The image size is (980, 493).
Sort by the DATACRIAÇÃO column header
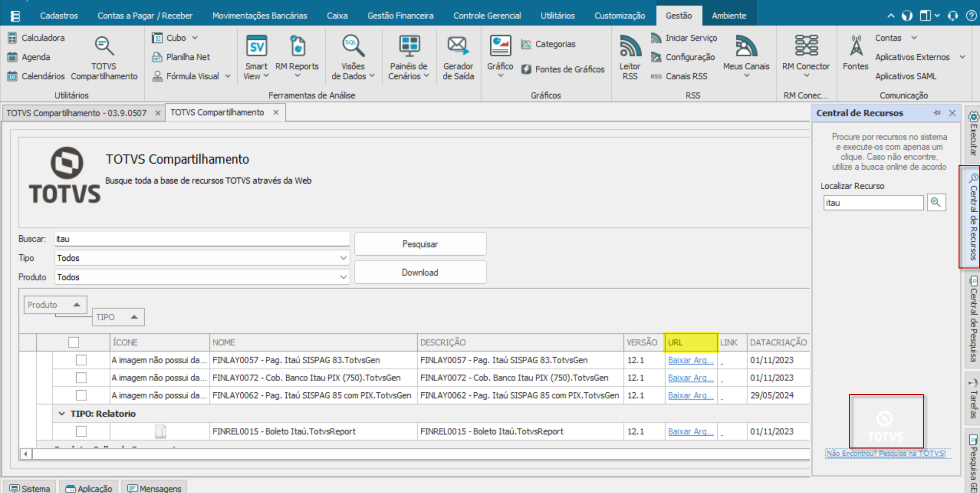tap(778, 342)
